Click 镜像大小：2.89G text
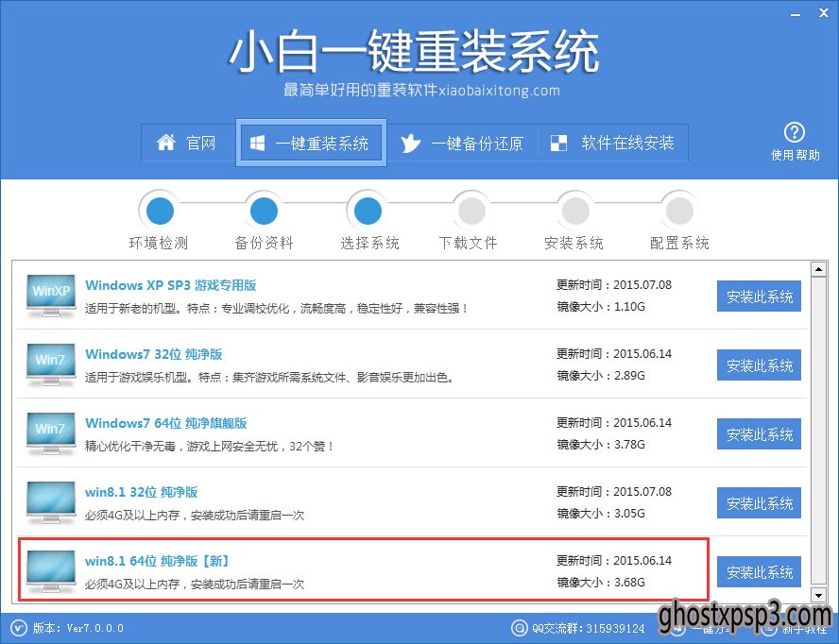Screen dimensions: 839x644 600,376
